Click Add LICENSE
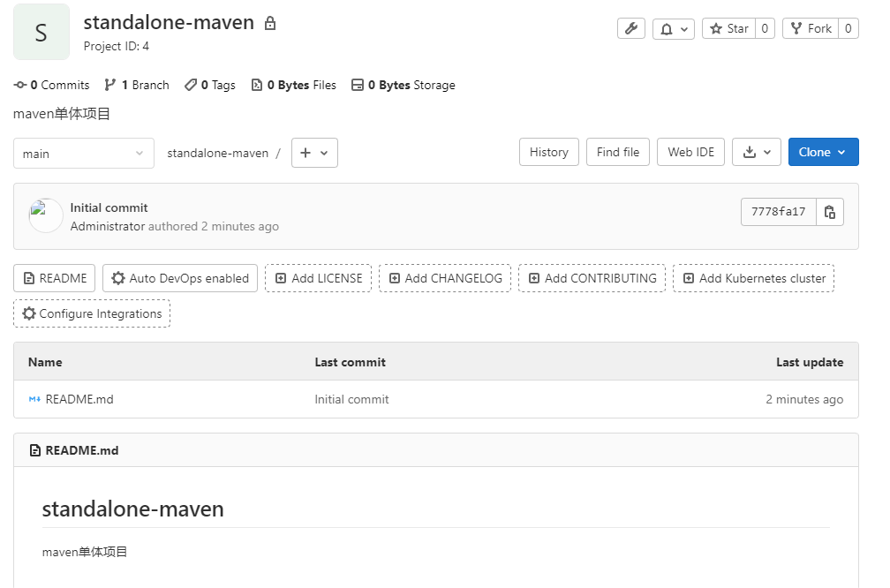The height and width of the screenshot is (588, 890). click(x=319, y=278)
